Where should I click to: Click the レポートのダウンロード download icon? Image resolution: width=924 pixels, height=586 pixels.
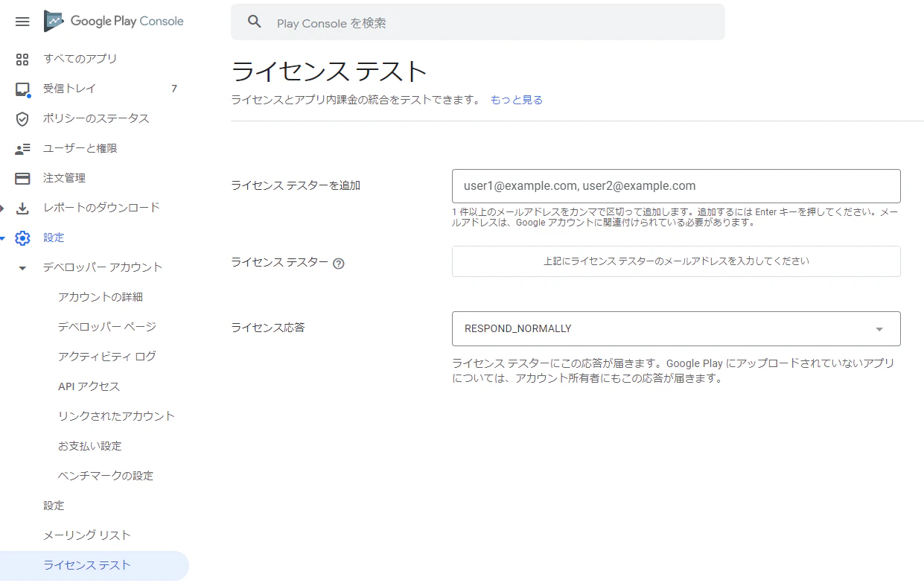pos(22,208)
